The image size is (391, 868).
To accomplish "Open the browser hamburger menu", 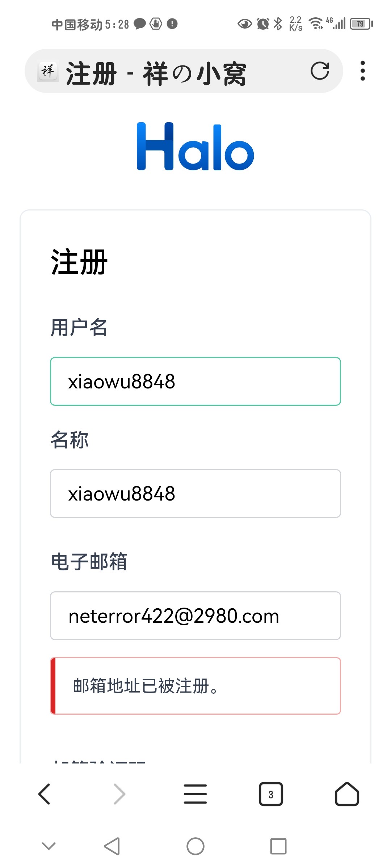I will (x=195, y=794).
